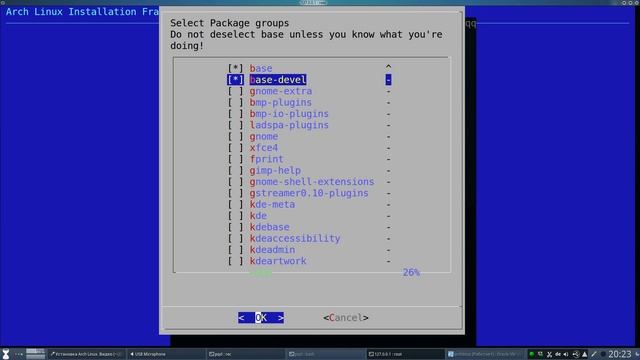Open the keyboard layout 'de' indicator
The image size is (640, 360).
[558, 354]
